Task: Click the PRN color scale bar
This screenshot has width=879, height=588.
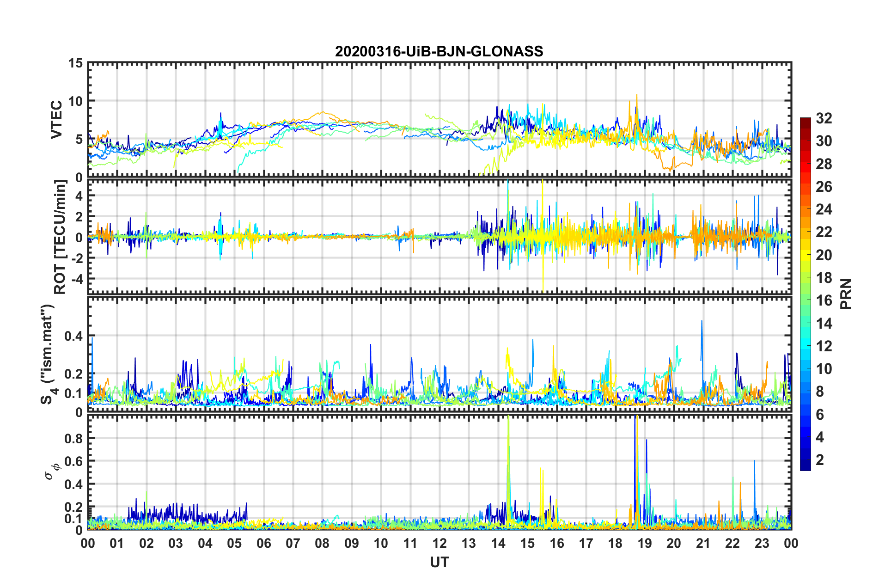Action: 806,294
